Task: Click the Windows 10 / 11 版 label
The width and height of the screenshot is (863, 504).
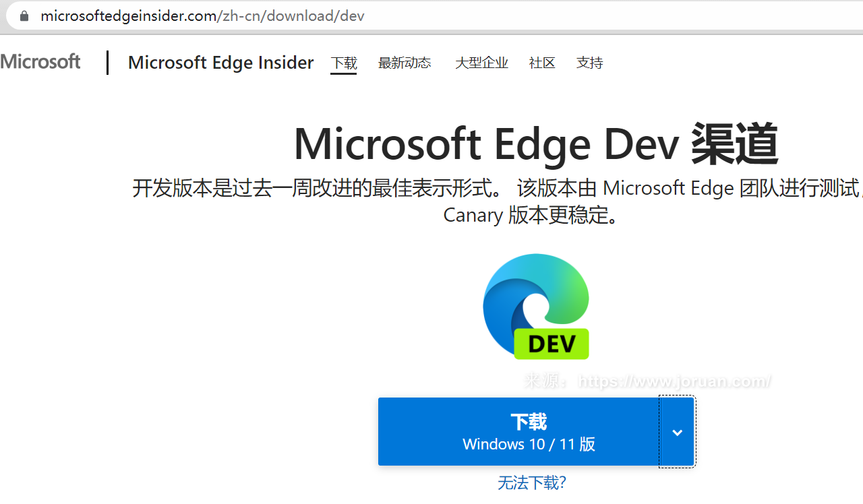Action: point(529,444)
